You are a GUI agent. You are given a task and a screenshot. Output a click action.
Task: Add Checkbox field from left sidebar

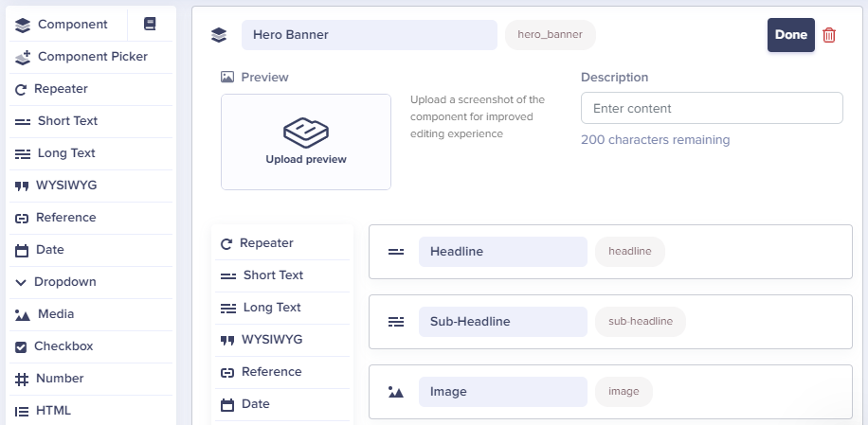tap(91, 346)
